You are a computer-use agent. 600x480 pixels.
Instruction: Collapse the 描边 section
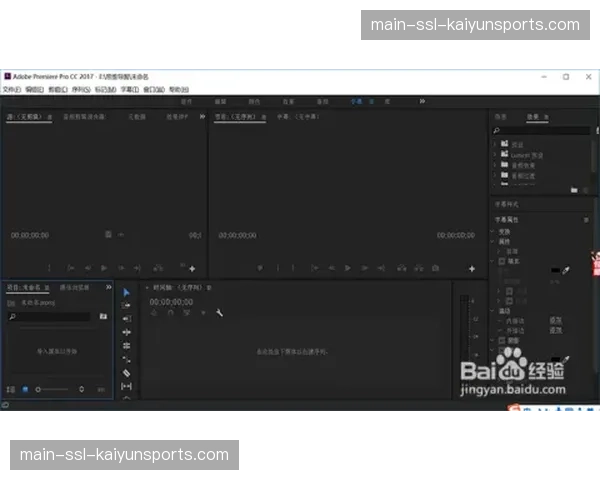(493, 311)
